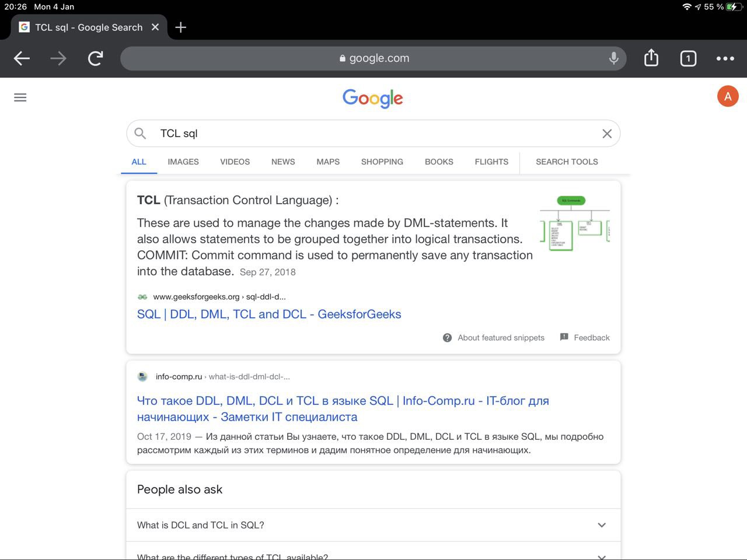
Task: Click the www.geeksforgeeks.org breadcrumb URL
Action: [219, 297]
